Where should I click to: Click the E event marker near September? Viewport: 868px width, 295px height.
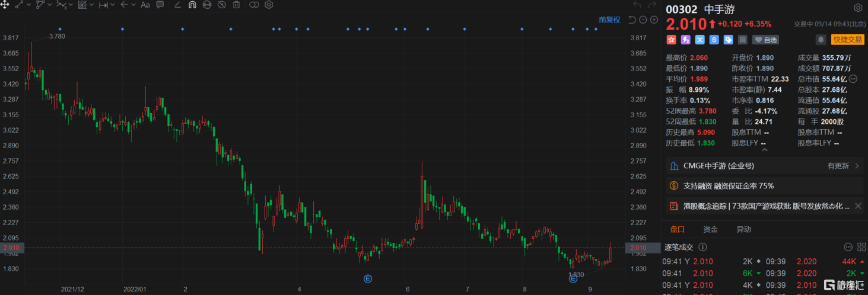coord(573,278)
